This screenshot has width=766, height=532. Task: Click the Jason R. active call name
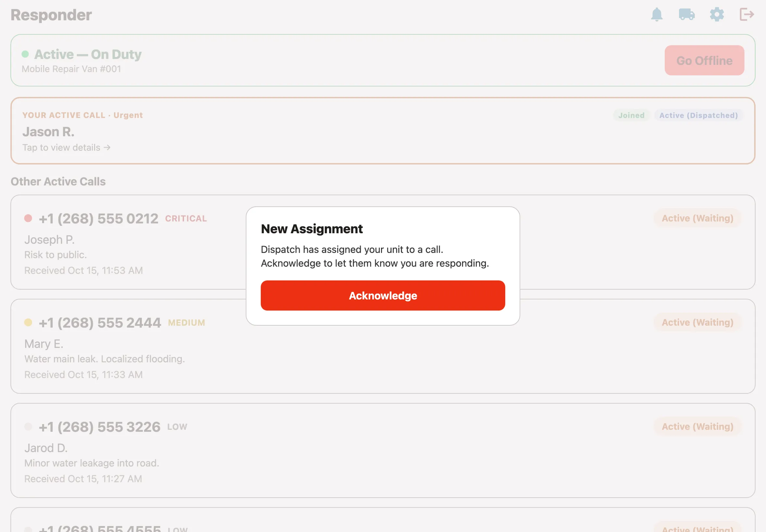[48, 132]
